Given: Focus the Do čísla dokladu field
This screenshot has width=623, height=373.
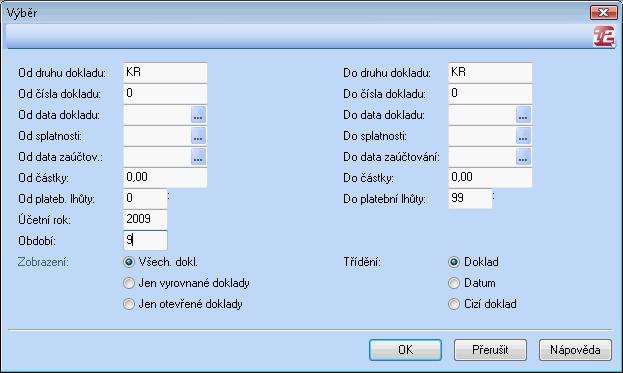Looking at the screenshot, I should pyautogui.click(x=490, y=94).
